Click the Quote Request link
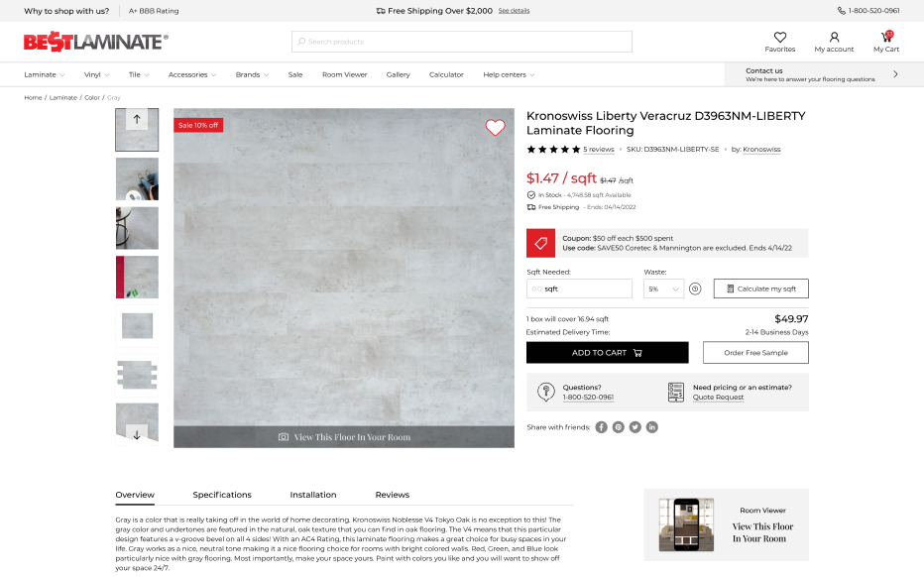The width and height of the screenshot is (924, 577). (x=718, y=398)
